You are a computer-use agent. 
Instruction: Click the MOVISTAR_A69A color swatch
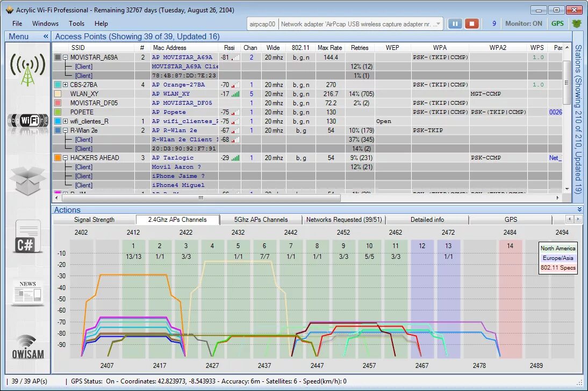pos(58,57)
